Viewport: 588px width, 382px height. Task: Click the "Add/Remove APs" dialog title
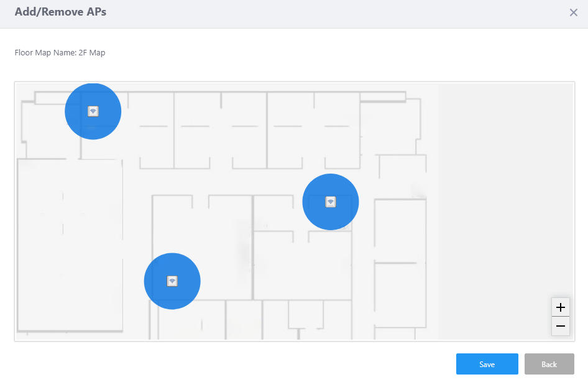tap(60, 12)
